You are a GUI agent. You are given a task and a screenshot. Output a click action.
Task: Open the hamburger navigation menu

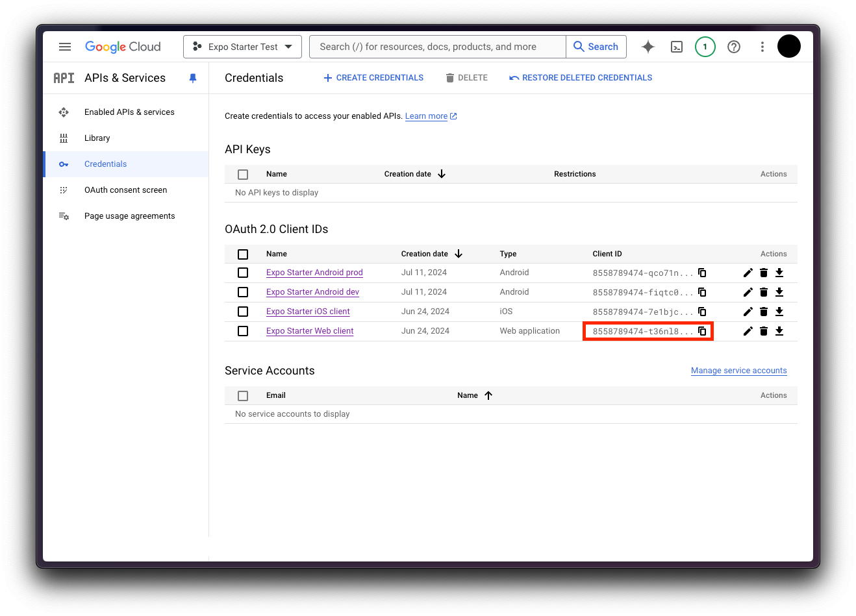[65, 47]
